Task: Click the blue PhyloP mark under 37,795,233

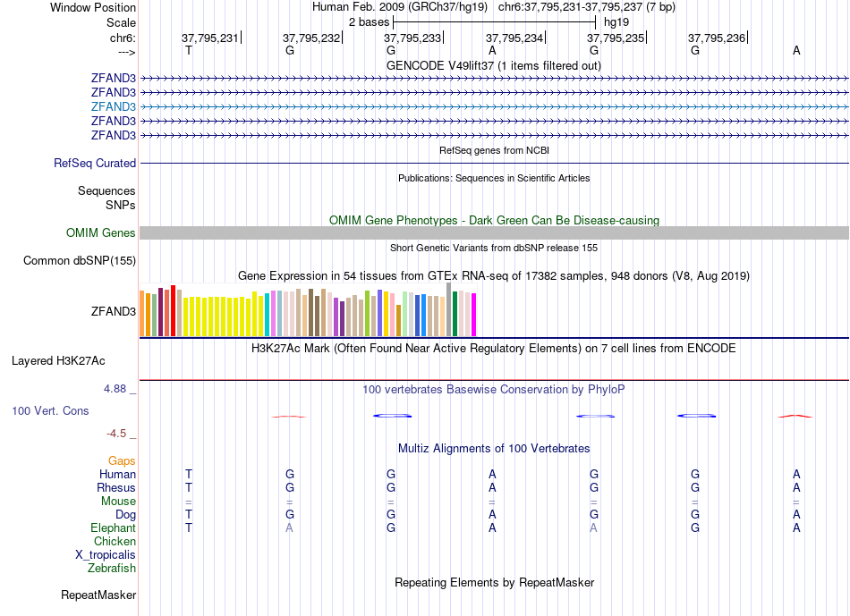Action: (393, 416)
